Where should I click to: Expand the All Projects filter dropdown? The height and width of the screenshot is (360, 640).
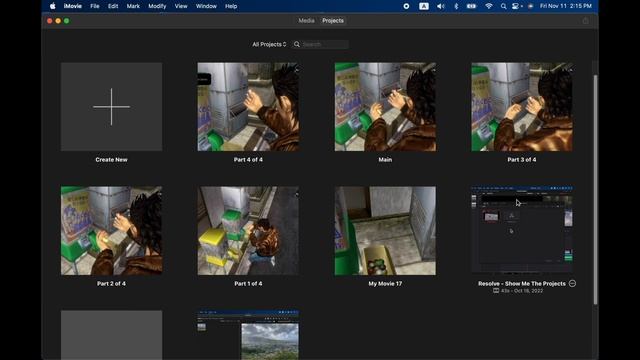(x=269, y=44)
